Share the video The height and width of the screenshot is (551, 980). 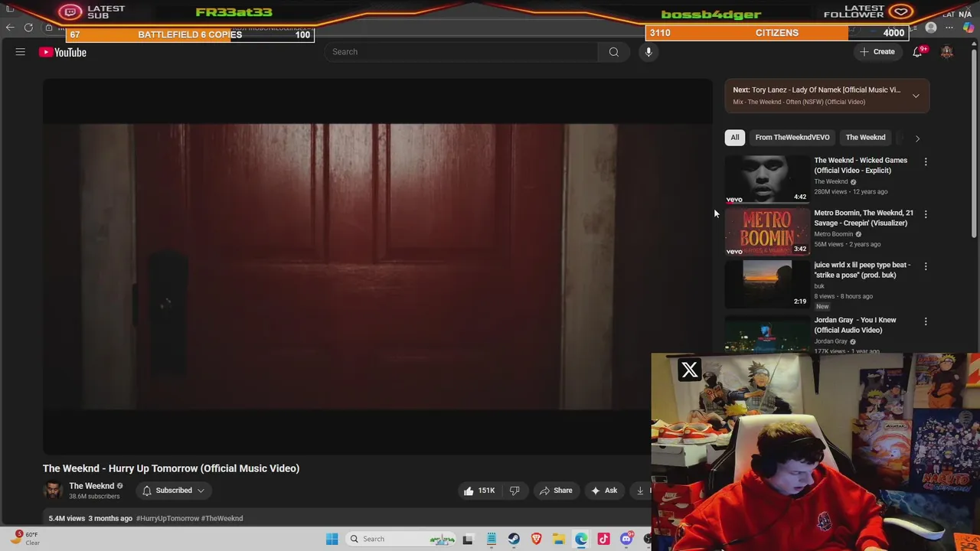point(556,491)
